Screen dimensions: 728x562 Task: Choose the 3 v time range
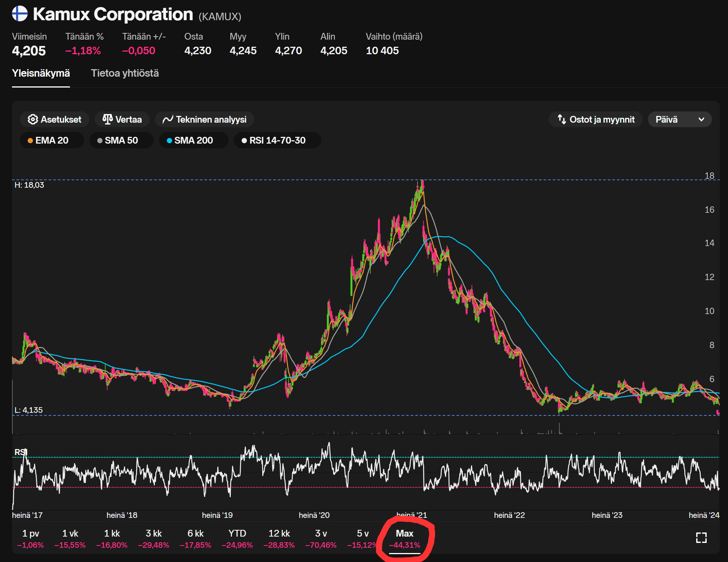pos(321,539)
